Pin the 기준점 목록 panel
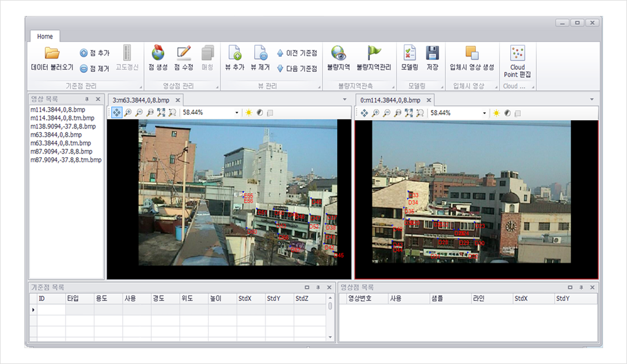 click(318, 287)
